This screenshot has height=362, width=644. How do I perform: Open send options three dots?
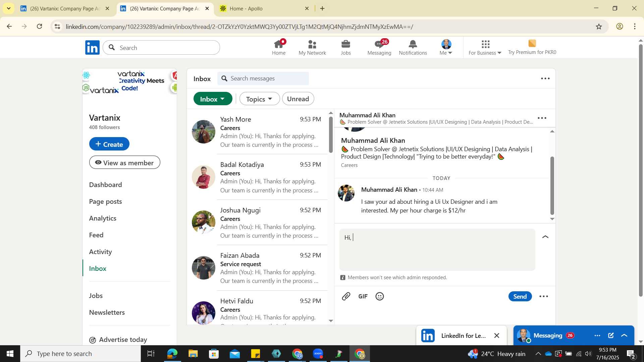tap(543, 296)
